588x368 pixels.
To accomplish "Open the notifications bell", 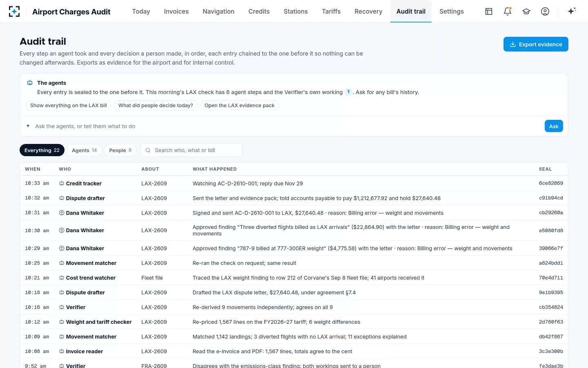I will point(508,11).
